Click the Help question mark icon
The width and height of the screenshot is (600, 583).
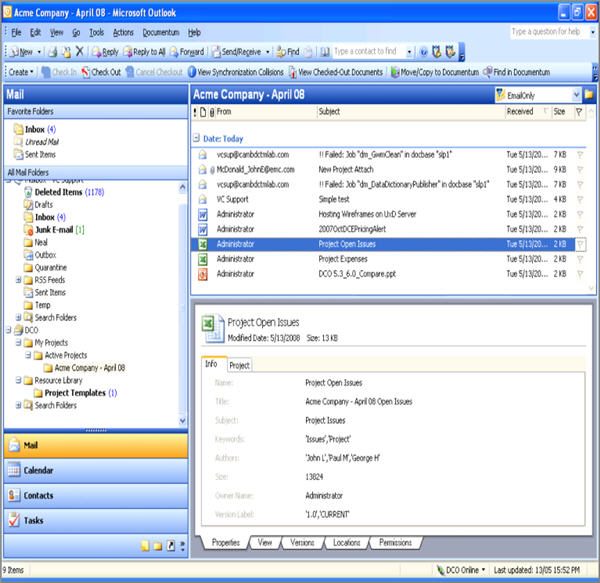[x=424, y=52]
